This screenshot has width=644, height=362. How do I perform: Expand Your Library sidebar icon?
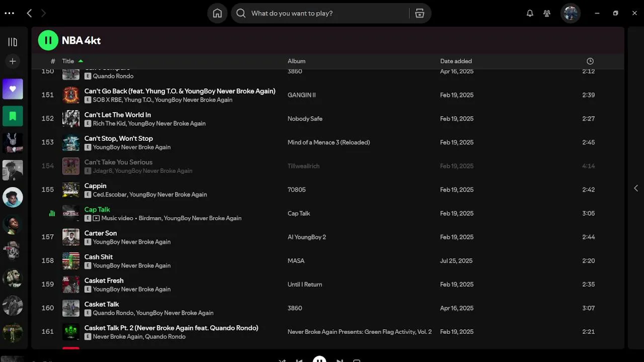pos(13,42)
